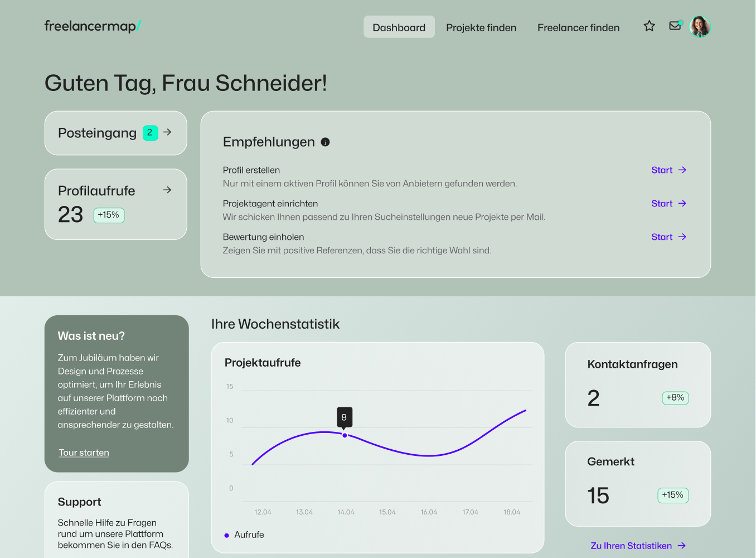Switch to the Dashboard tab
Image resolution: width=756 pixels, height=558 pixels.
[x=399, y=27]
